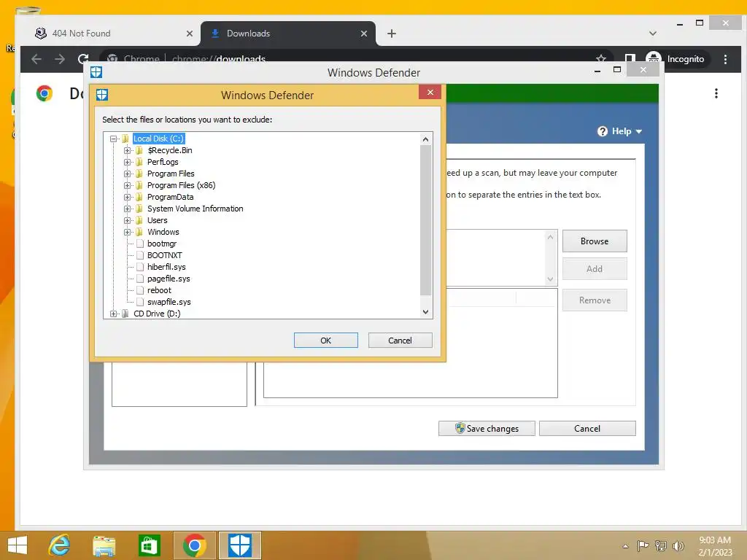The width and height of the screenshot is (747, 560).
Task: Close the Downloads tab
Action: (363, 34)
